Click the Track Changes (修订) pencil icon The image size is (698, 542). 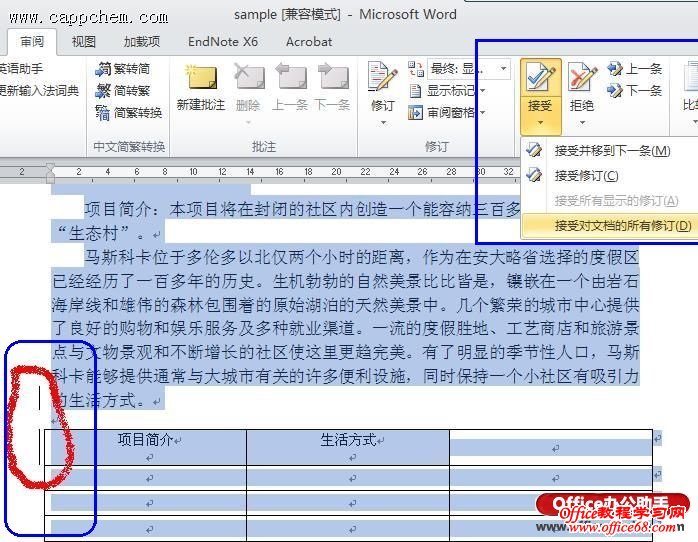382,77
